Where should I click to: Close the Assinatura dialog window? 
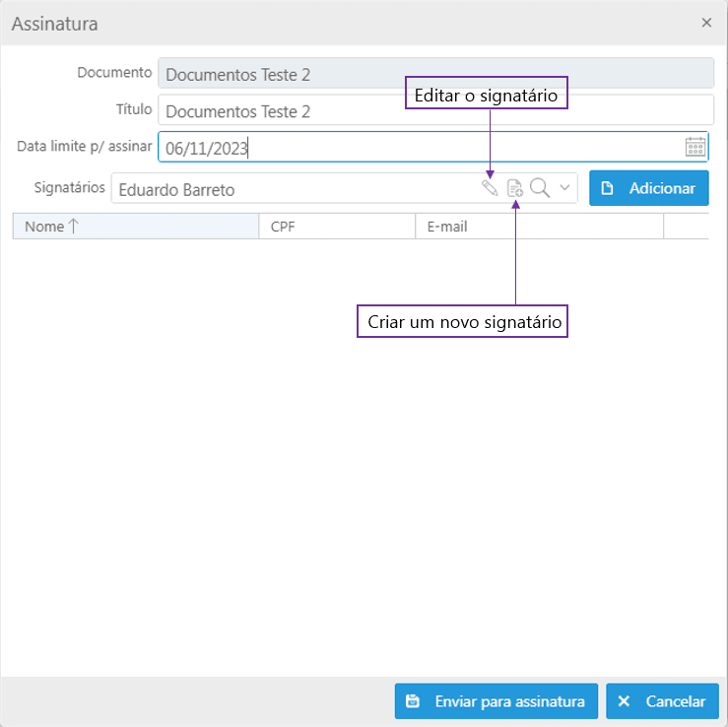point(706,23)
